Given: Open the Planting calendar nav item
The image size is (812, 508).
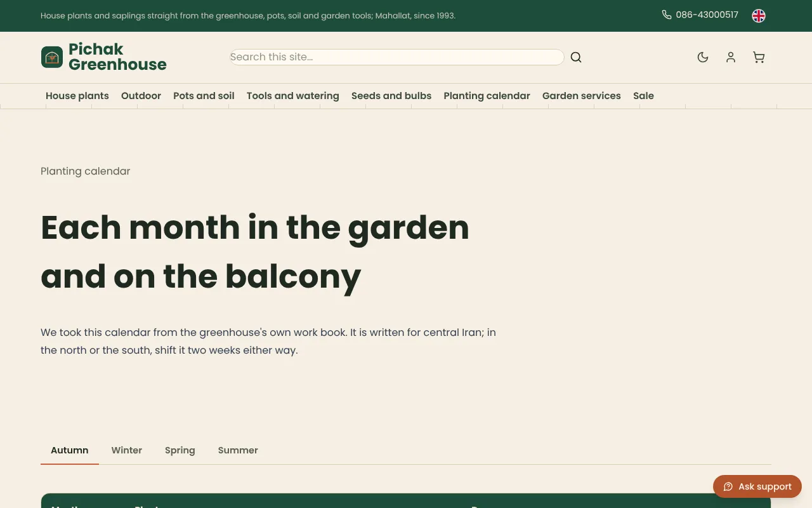Looking at the screenshot, I should pyautogui.click(x=487, y=96).
